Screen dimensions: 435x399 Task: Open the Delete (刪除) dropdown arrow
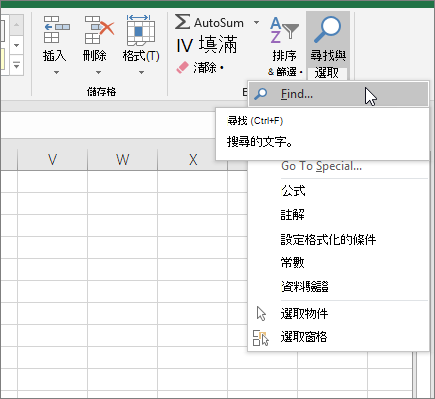98,72
